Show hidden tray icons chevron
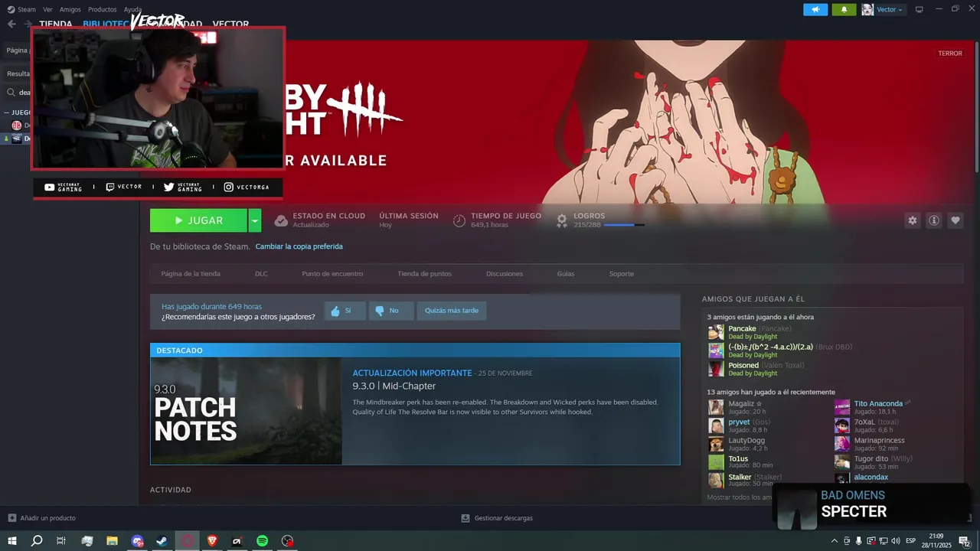 [835, 541]
